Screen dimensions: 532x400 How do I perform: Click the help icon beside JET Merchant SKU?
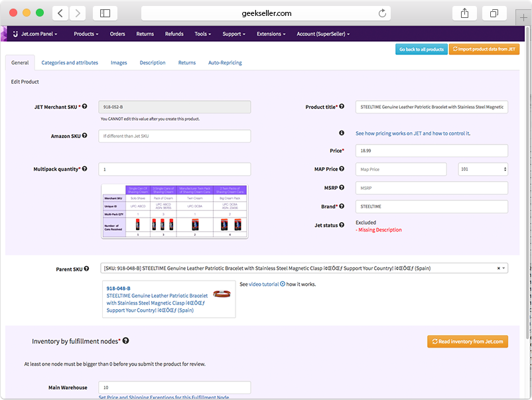[x=84, y=107]
